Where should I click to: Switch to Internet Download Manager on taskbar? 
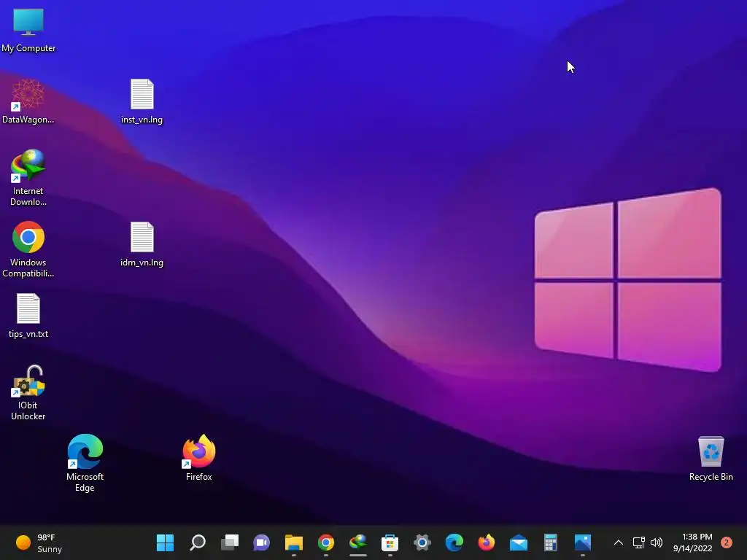pyautogui.click(x=357, y=542)
